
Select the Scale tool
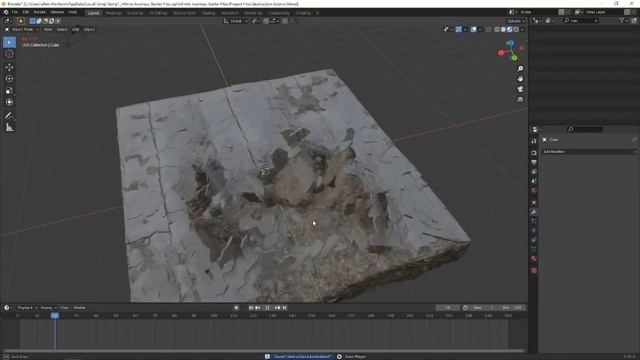(9, 91)
